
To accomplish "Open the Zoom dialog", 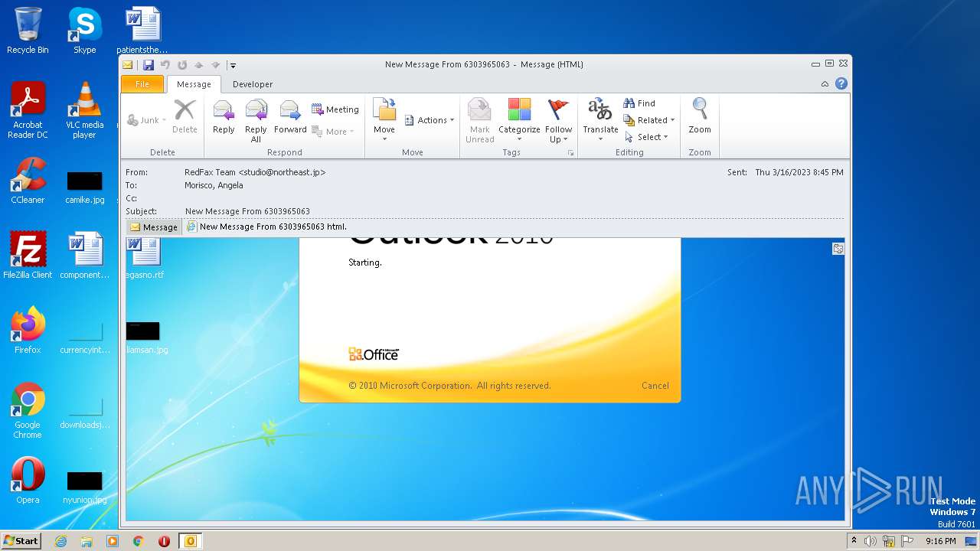I will [700, 118].
